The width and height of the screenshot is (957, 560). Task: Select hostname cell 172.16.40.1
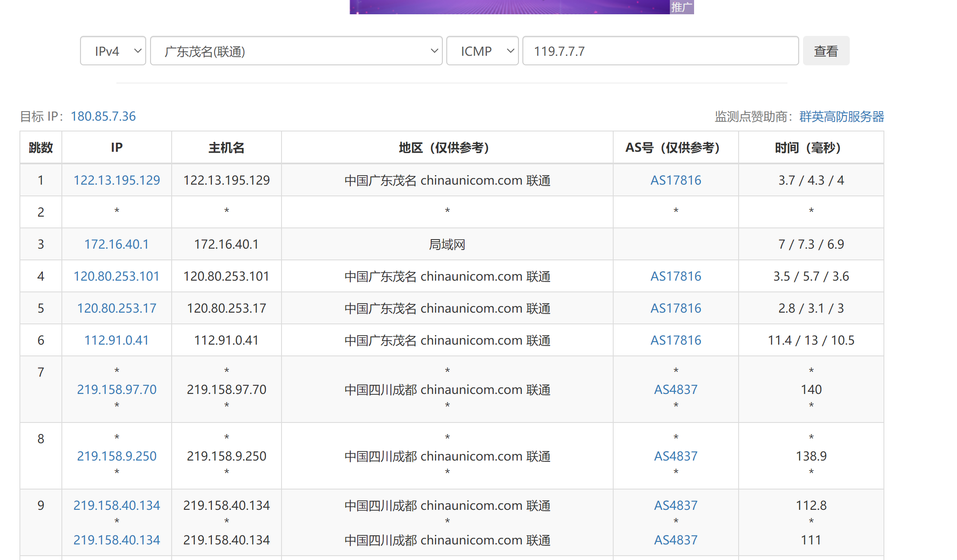[x=227, y=244]
